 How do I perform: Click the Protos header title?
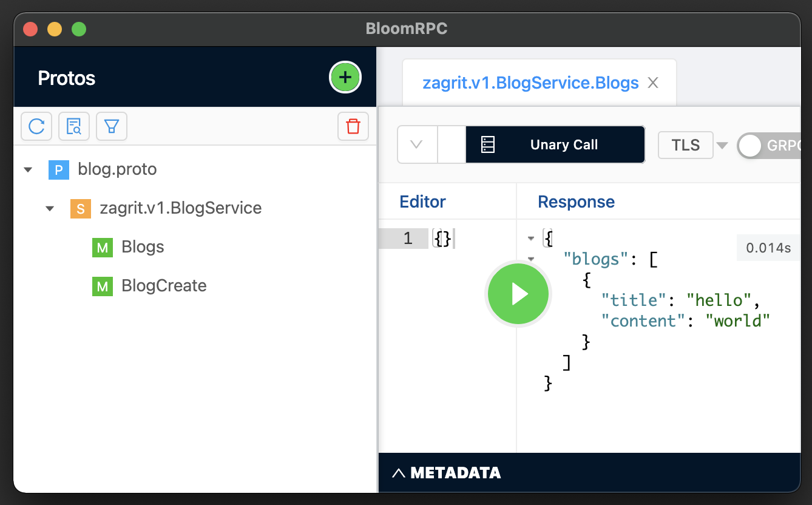pyautogui.click(x=67, y=78)
